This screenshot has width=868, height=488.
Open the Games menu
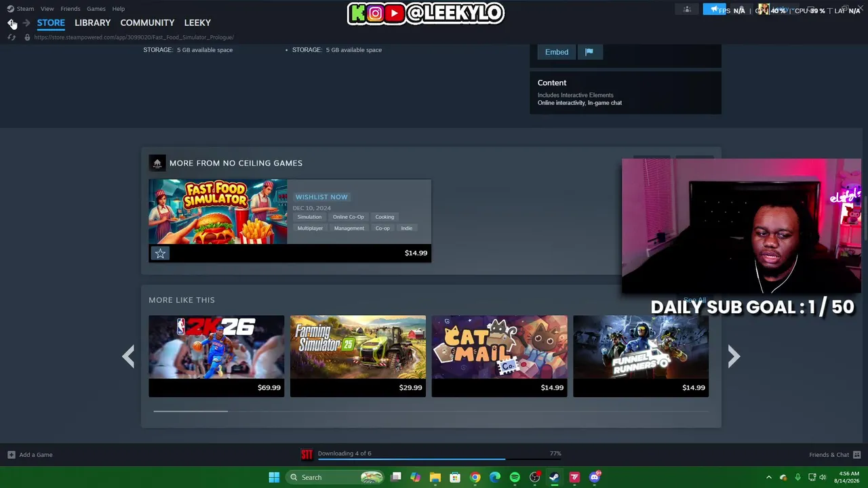click(x=96, y=9)
